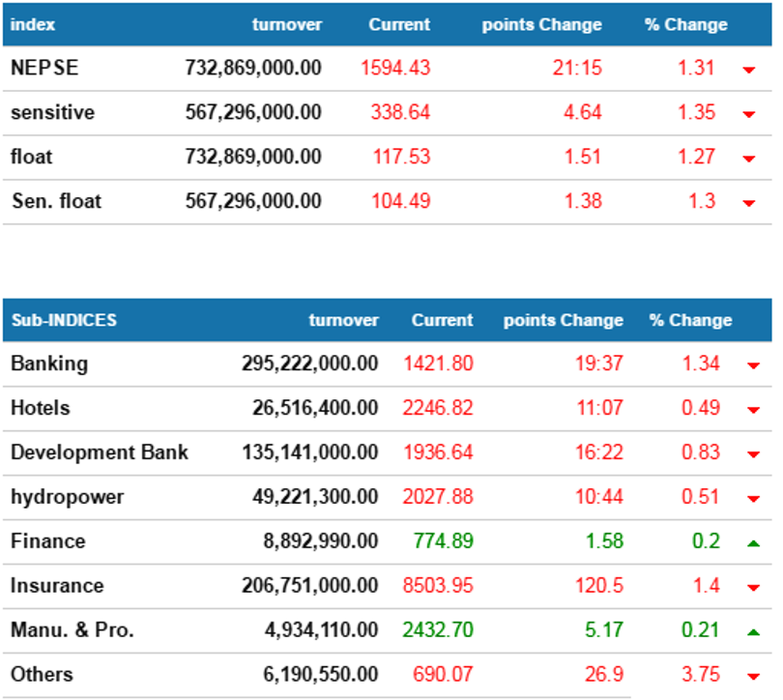
Task: Open the Development Bank sub-index
Action: click(x=100, y=452)
